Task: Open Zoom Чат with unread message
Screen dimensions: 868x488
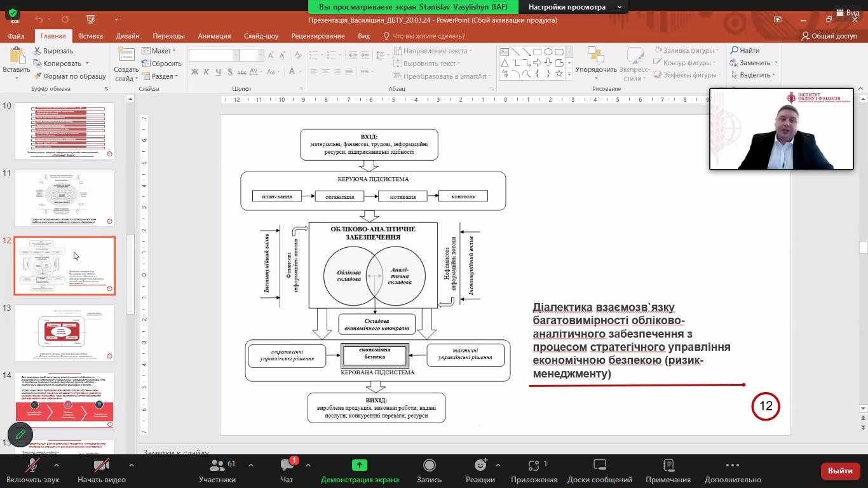Action: tap(287, 471)
